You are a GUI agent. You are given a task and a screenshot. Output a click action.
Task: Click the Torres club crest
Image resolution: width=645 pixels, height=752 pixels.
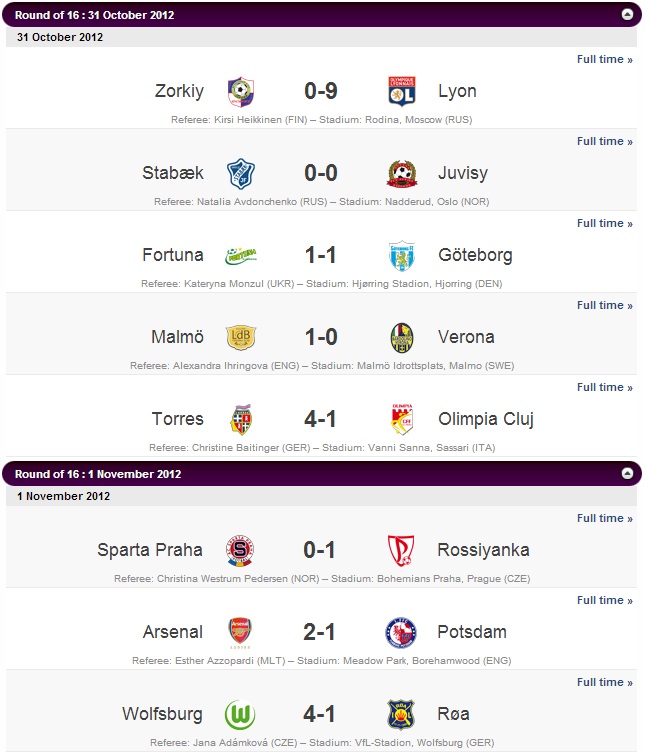(241, 420)
